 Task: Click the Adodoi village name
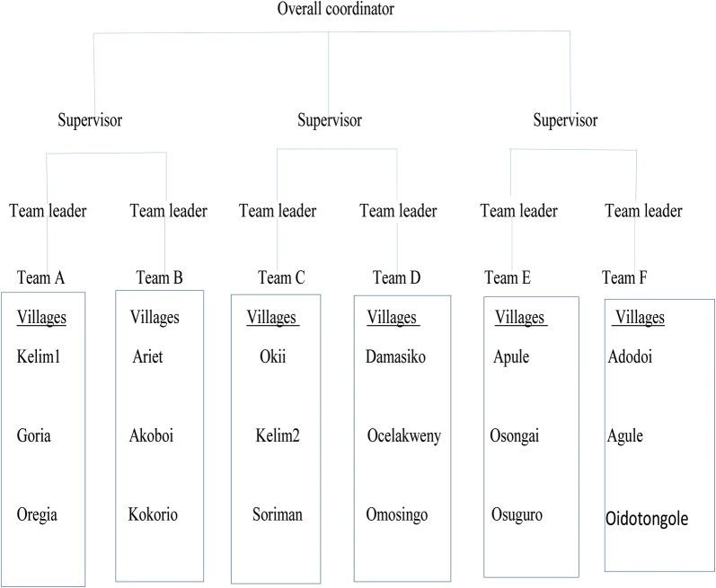(630, 356)
